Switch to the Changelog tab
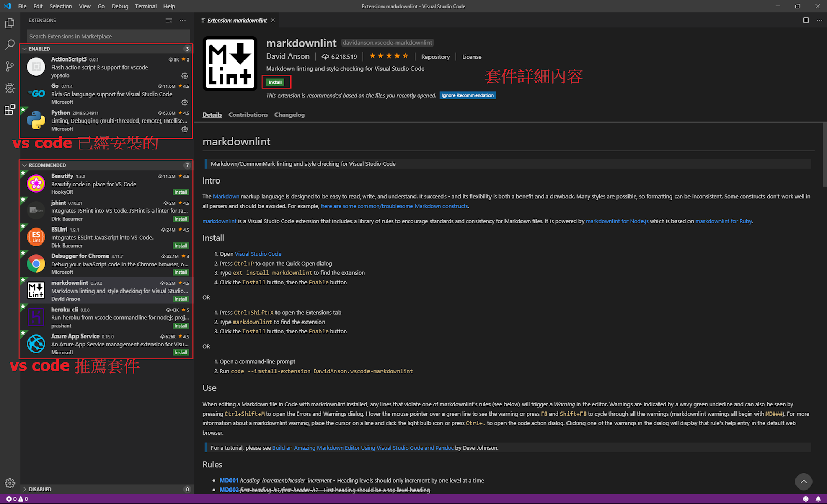 [x=289, y=115]
